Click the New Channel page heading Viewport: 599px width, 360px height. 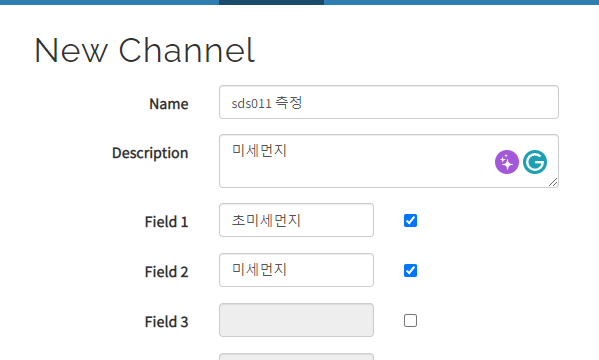144,50
